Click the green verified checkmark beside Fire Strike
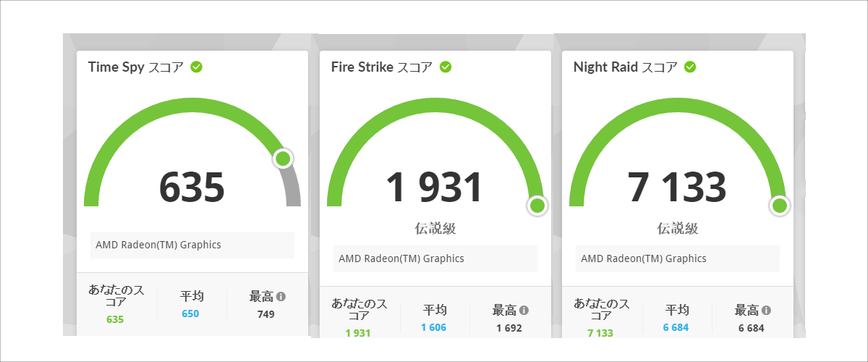The image size is (868, 362). 446,67
